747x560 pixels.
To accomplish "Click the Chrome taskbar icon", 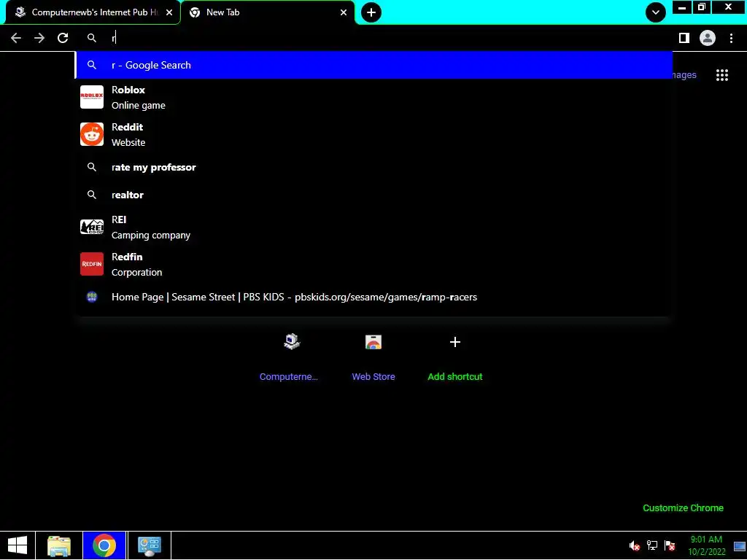I will pos(104,545).
